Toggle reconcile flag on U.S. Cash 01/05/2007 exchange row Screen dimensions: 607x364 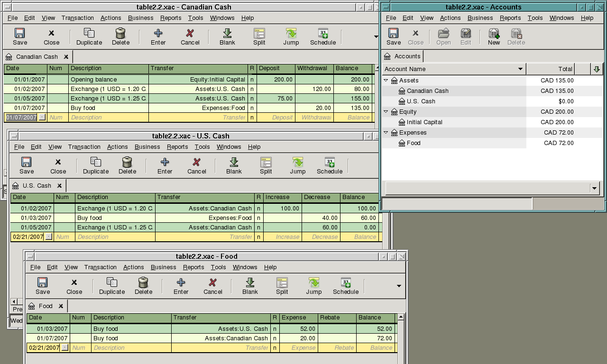[258, 227]
